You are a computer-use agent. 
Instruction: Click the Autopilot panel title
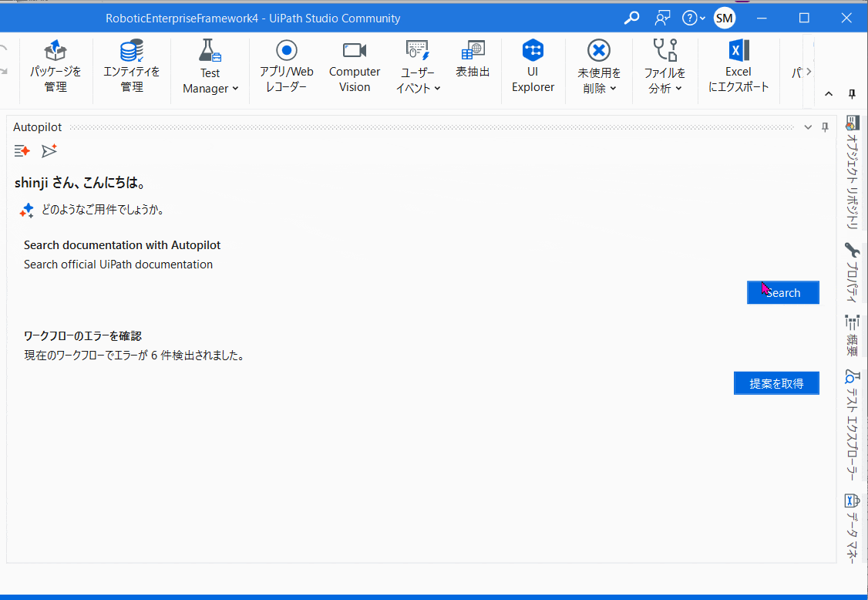point(38,127)
